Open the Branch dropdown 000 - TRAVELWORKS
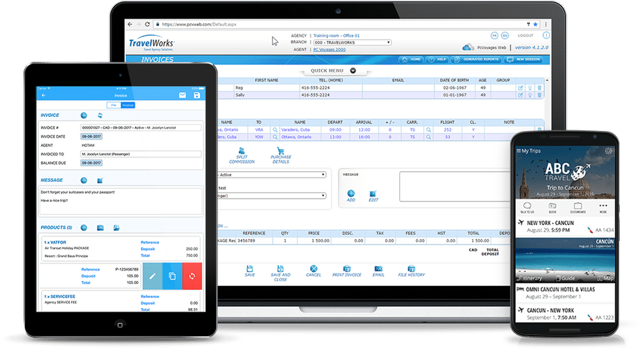Viewport: 644px width, 349px height. click(x=352, y=42)
